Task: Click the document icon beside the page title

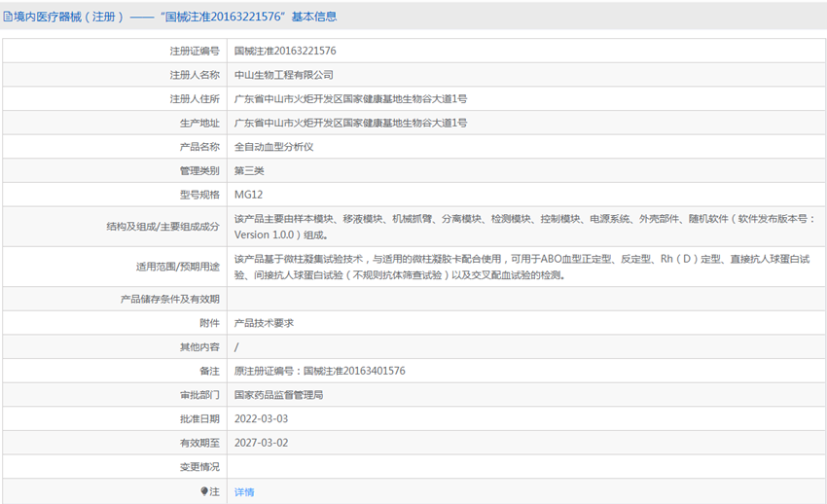Action: tap(8, 17)
